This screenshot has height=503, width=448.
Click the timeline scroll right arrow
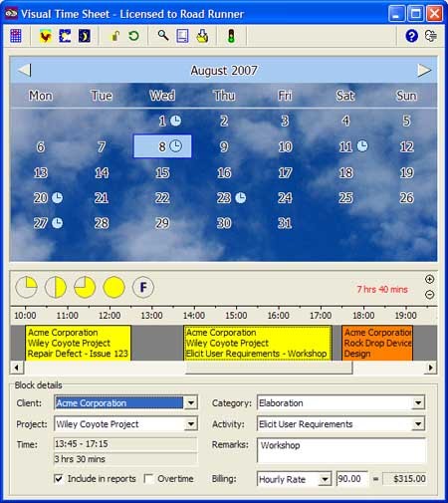pos(430,368)
